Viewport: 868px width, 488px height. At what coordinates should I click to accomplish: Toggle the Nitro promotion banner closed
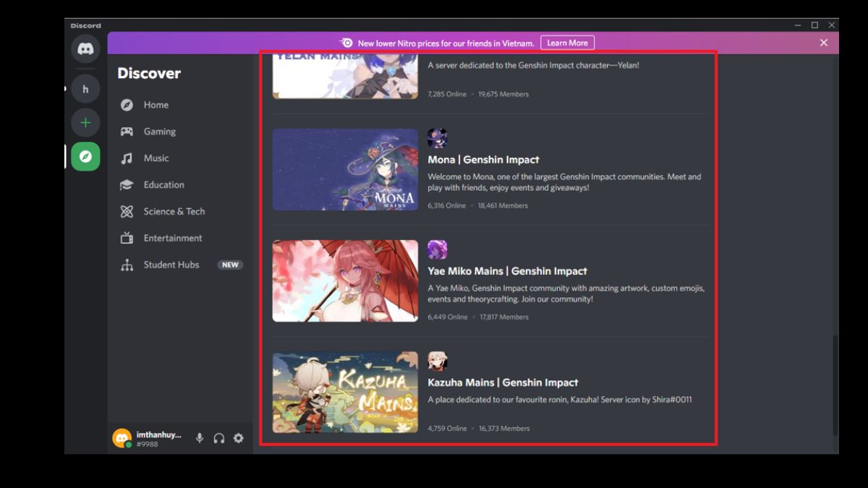click(823, 42)
